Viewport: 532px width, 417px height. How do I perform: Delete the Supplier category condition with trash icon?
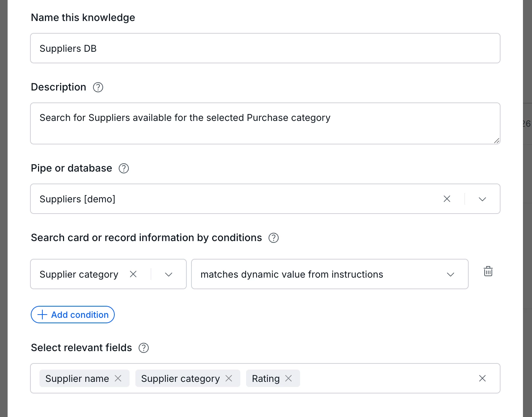pos(488,271)
